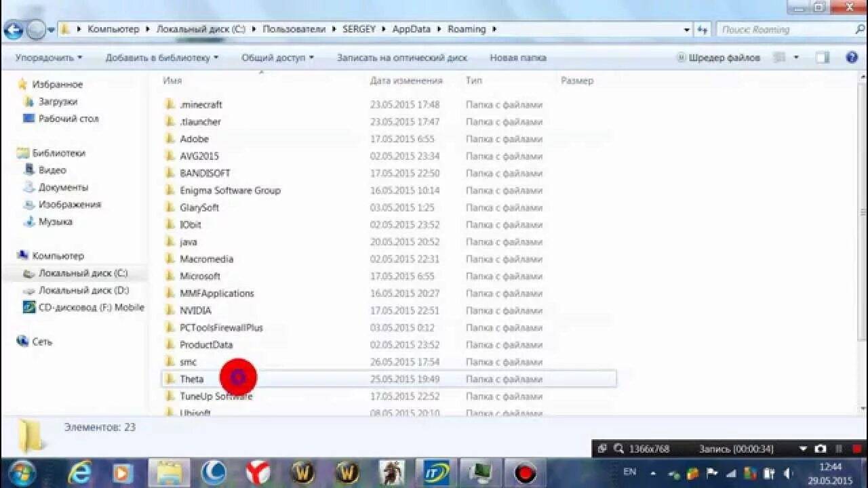Select Сеть in the navigation pane

(35, 342)
